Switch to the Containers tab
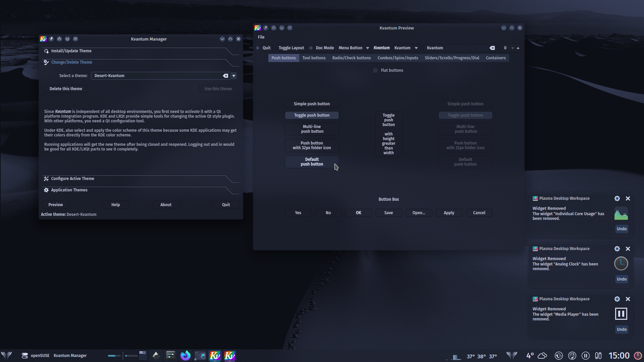 coord(496,58)
